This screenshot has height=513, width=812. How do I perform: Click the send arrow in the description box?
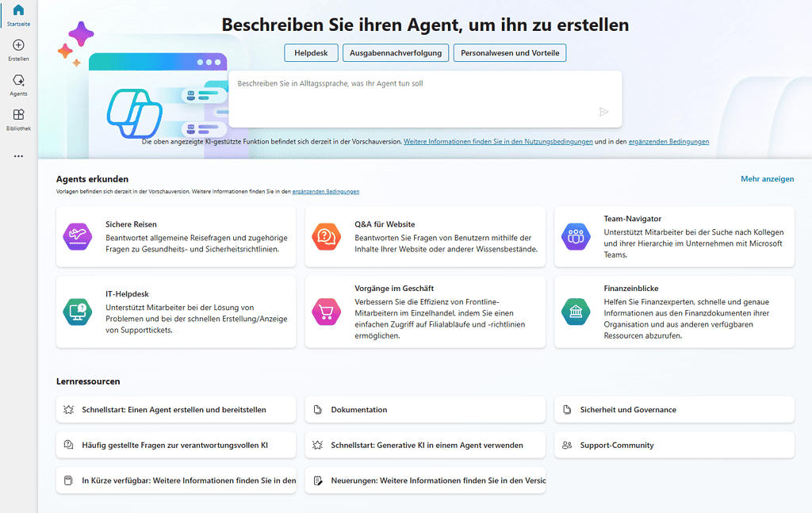click(603, 113)
